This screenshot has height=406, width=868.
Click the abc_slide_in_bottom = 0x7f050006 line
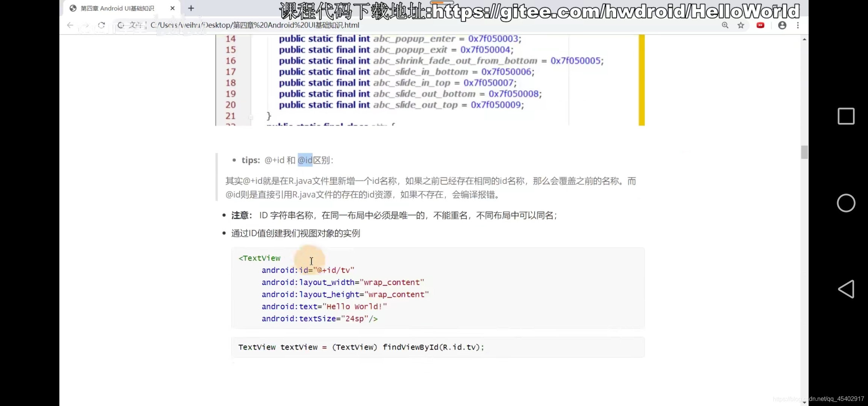point(407,71)
